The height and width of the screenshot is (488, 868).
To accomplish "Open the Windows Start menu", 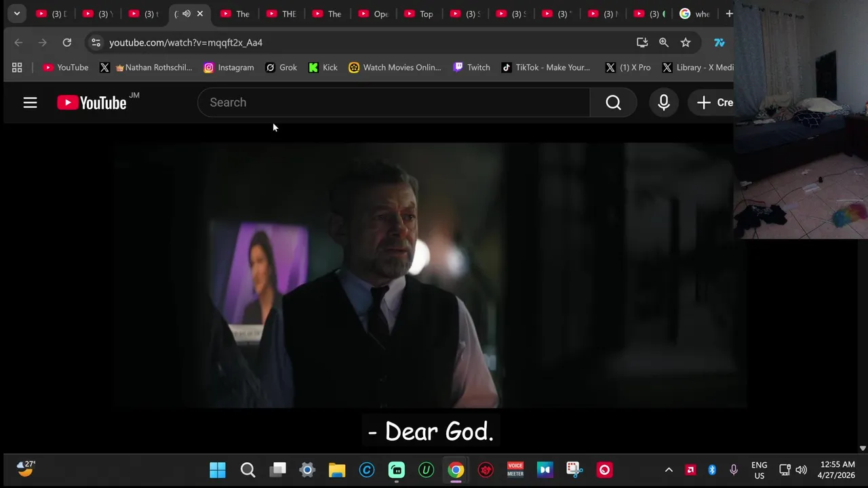I will [218, 470].
